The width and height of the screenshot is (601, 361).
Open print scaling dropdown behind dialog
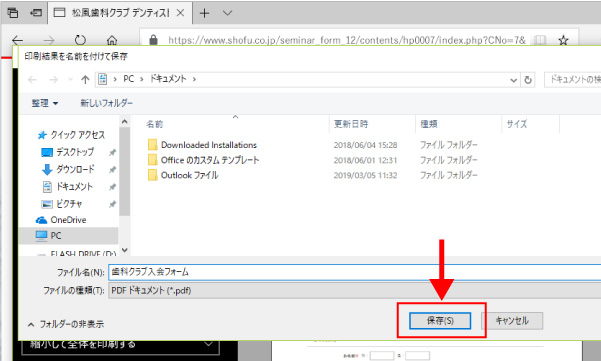point(120,345)
